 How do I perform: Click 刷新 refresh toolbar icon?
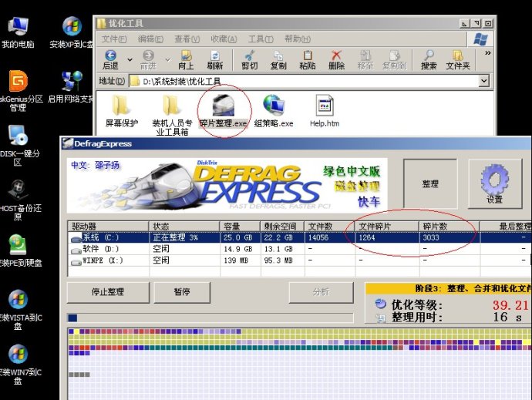(215, 59)
